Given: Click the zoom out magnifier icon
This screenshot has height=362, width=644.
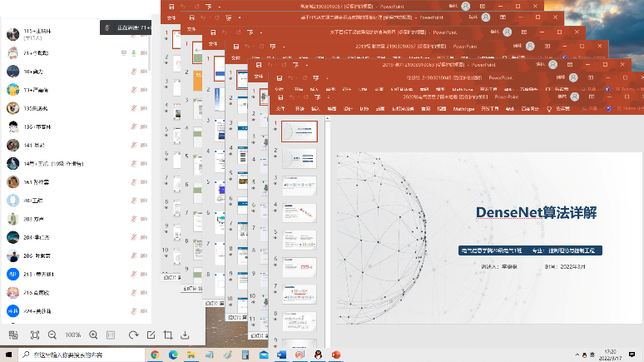Looking at the screenshot, I should (52, 335).
